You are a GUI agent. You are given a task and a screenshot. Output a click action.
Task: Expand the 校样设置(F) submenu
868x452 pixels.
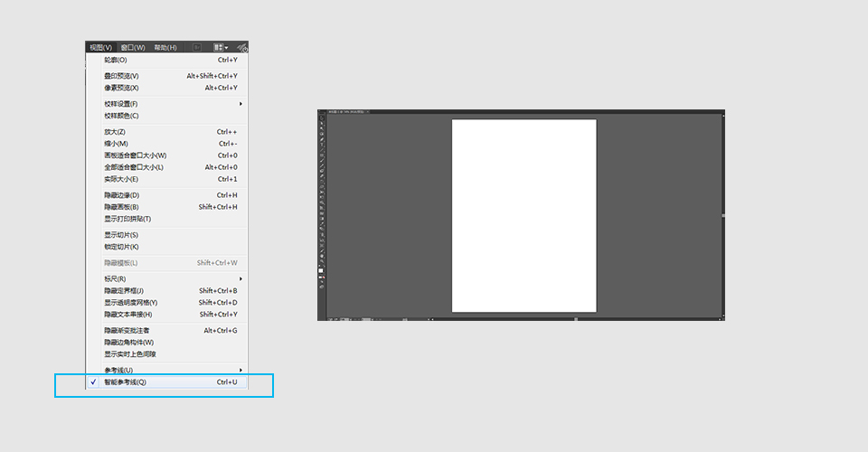(122, 104)
